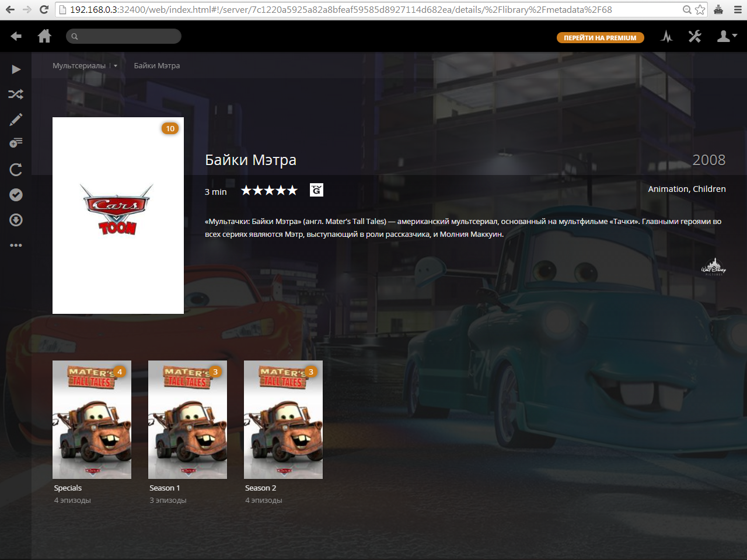Click the unwatched badge on Specials poster
747x560 pixels.
120,372
